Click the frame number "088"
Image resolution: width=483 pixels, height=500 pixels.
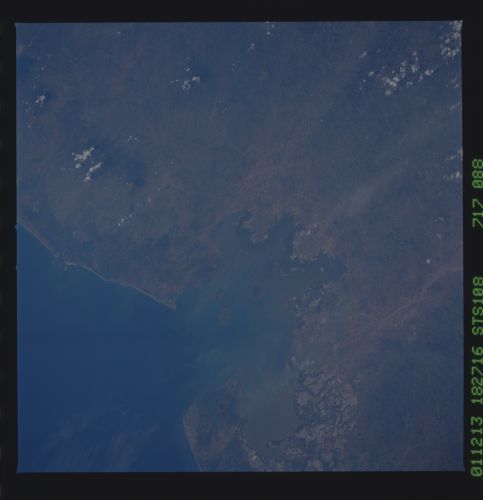(477, 174)
